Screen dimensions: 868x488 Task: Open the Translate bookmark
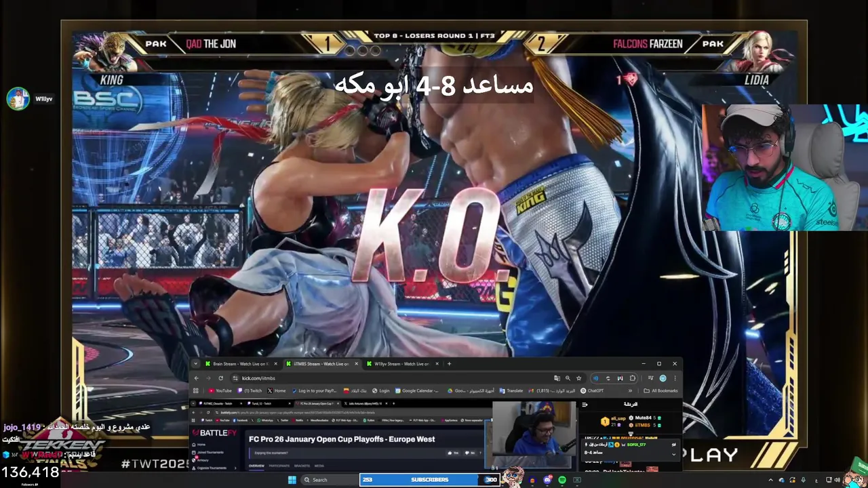(511, 390)
